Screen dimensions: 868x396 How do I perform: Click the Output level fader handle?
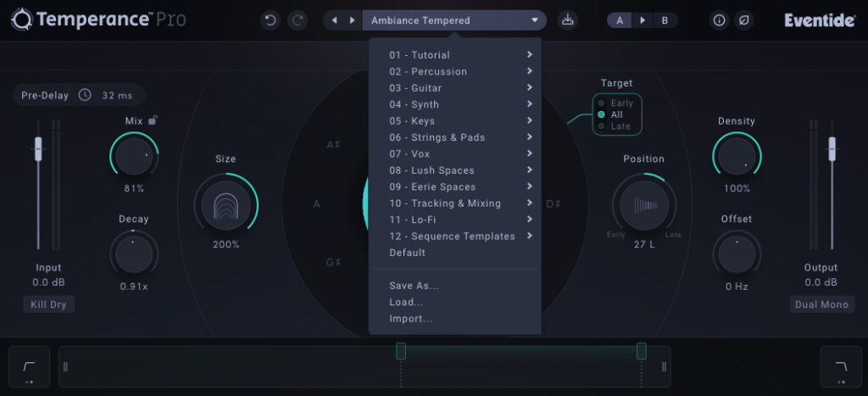click(x=832, y=149)
